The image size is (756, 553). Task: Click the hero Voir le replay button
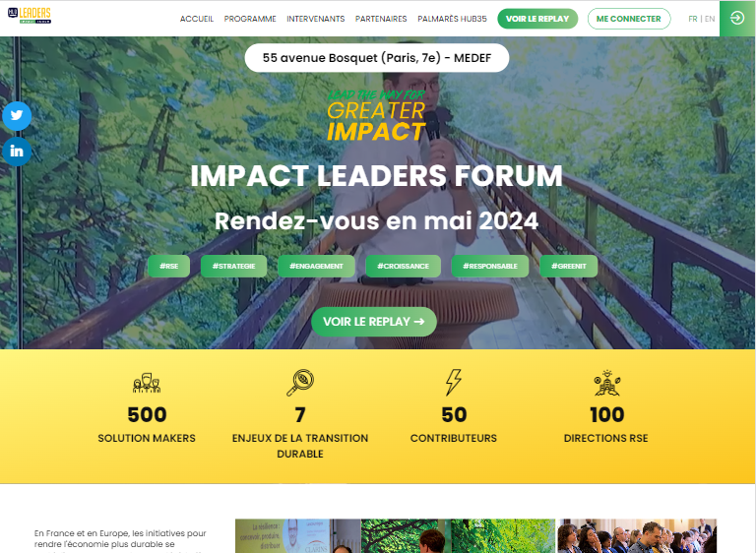(x=374, y=322)
